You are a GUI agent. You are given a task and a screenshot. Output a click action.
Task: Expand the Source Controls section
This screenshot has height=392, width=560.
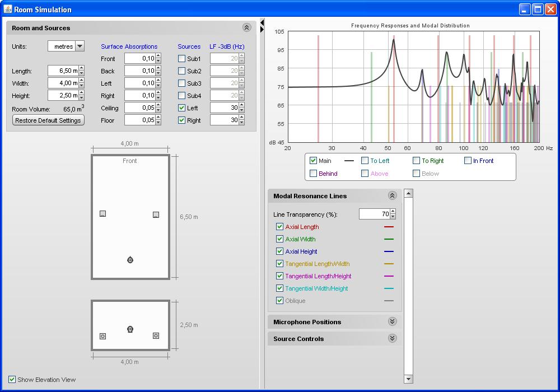coord(392,338)
